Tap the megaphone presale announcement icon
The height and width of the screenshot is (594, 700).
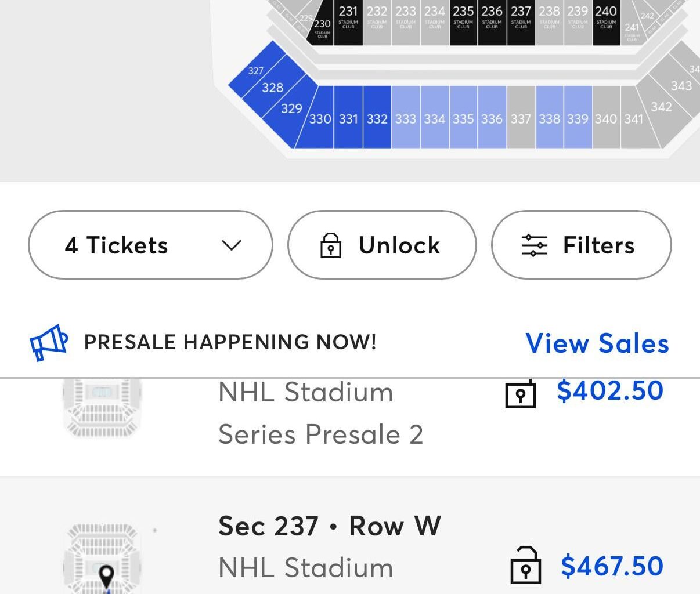tap(49, 342)
